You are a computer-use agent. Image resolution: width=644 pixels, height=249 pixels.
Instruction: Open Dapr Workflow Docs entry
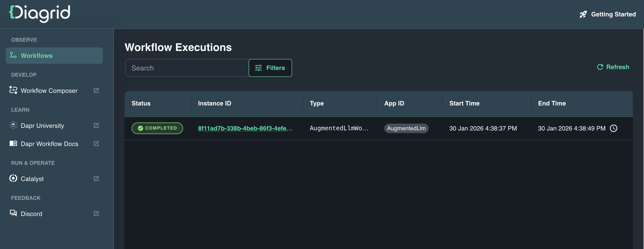49,144
